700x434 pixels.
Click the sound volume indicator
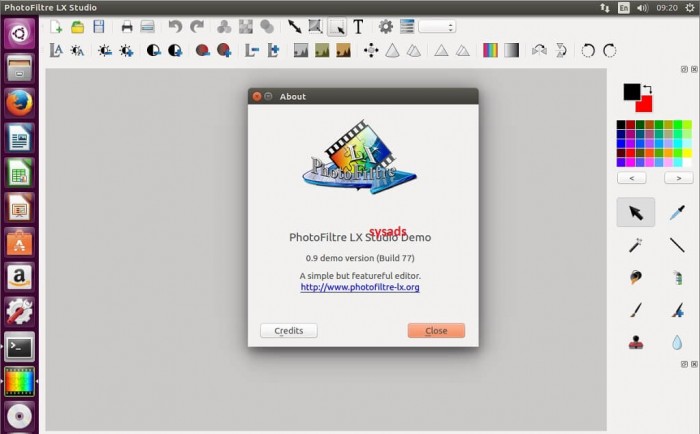pos(642,8)
